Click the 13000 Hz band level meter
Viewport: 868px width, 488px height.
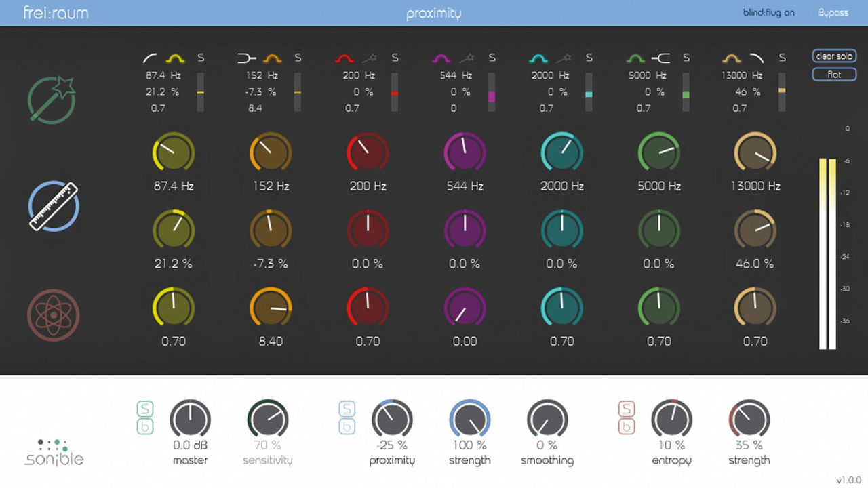783,91
